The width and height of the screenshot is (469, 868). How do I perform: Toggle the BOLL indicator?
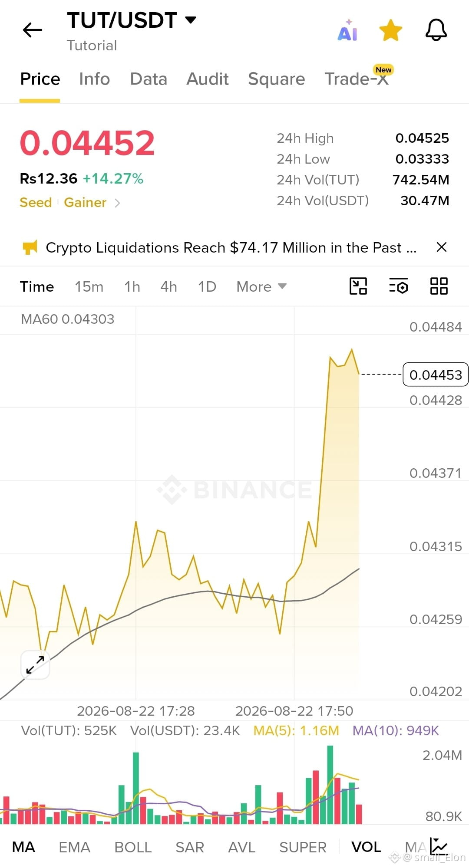click(x=133, y=847)
